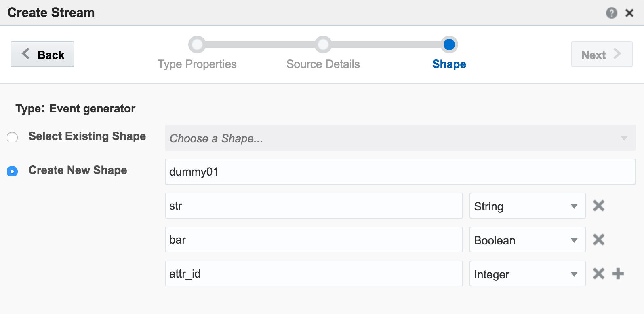
Task: Click the help question mark icon
Action: (611, 13)
